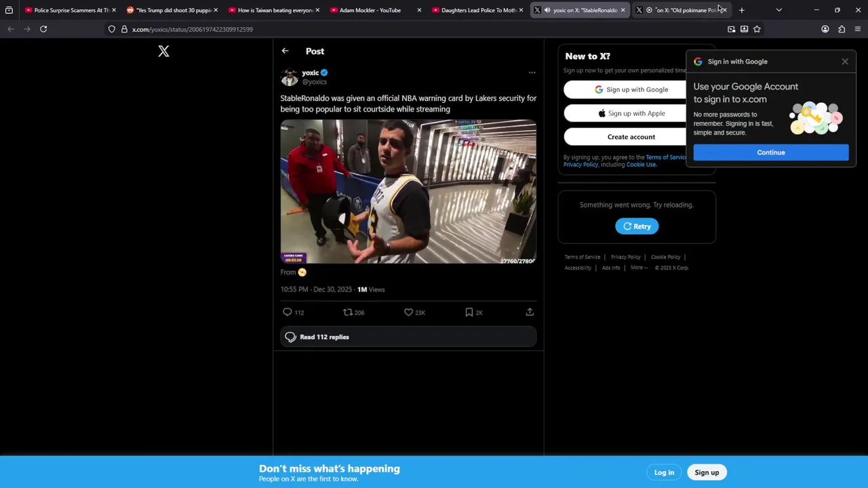Go forward in browser history
This screenshot has width=868, height=488.
click(x=27, y=29)
